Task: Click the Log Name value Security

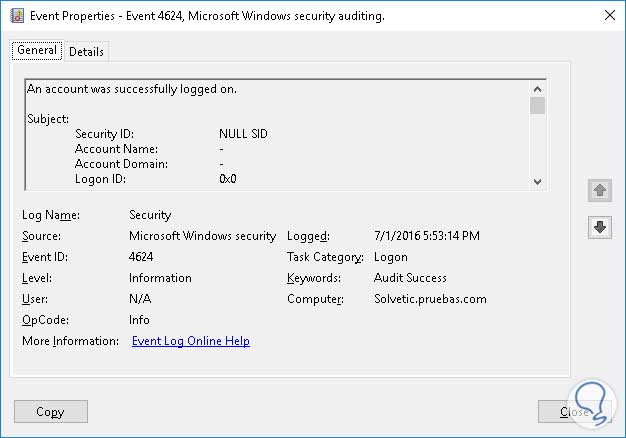Action: point(150,214)
